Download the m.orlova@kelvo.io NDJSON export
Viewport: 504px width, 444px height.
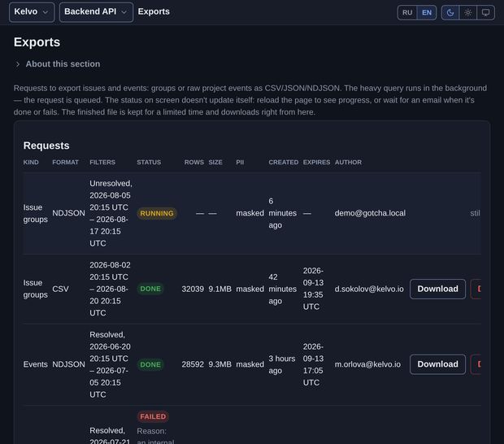437,364
